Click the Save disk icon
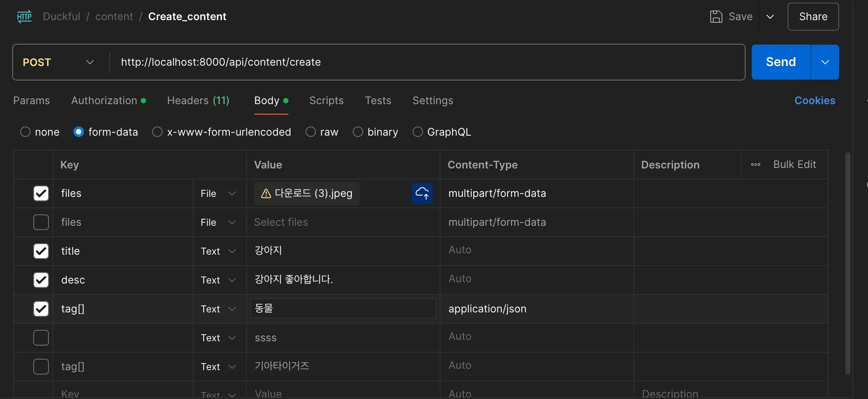Image resolution: width=868 pixels, height=399 pixels. (x=716, y=17)
